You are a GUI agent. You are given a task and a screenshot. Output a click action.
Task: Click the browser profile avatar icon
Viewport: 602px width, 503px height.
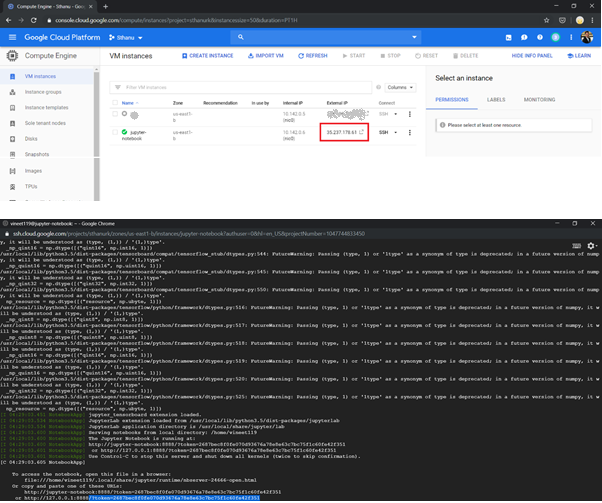[580, 20]
